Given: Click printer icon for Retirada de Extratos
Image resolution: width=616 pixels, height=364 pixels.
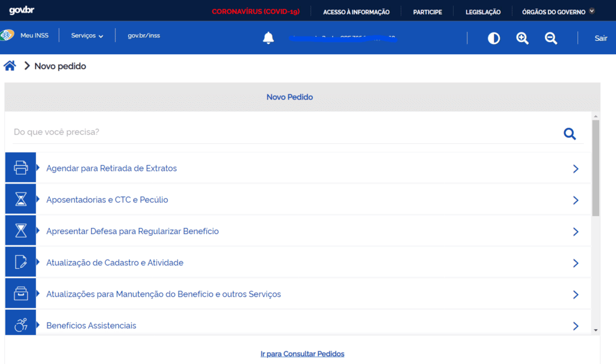Looking at the screenshot, I should coord(20,168).
